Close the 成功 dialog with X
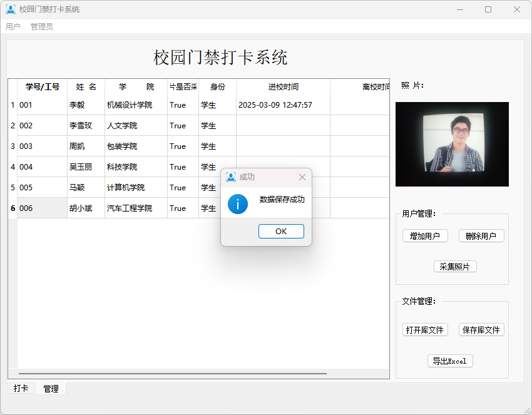The height and width of the screenshot is (415, 532). pos(302,177)
